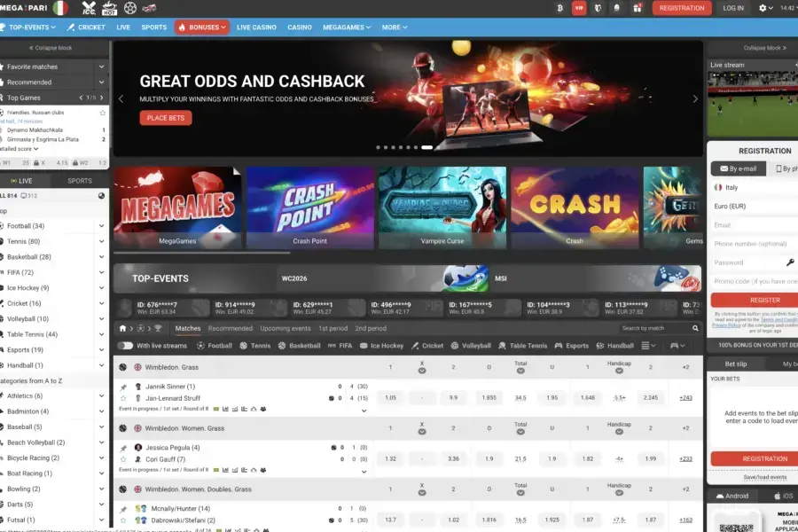Switch to the Recommended events tab
This screenshot has height=532, width=798.
click(230, 328)
